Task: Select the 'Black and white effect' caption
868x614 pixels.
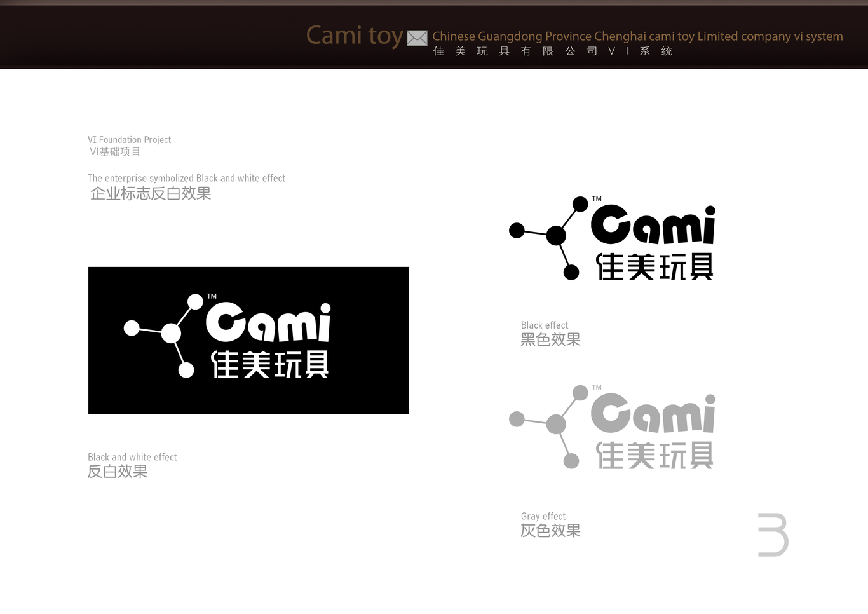Action: 132,458
